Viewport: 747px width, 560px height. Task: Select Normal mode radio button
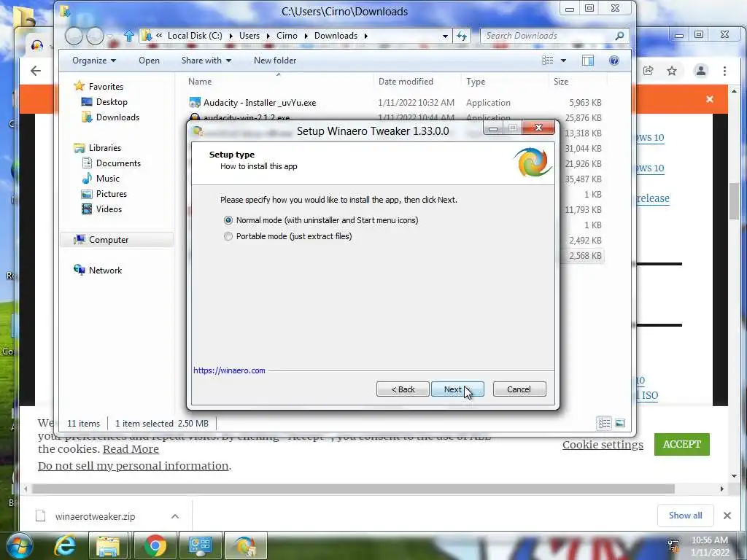(228, 220)
